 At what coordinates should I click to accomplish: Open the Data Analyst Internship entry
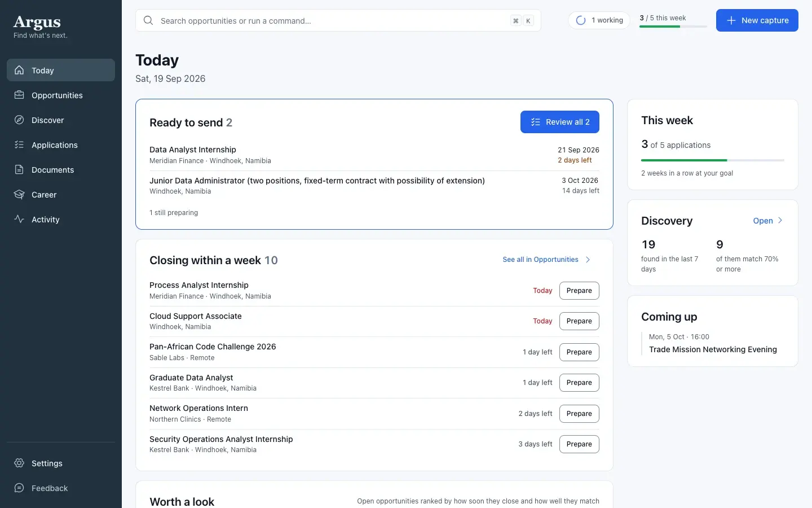coord(374,155)
